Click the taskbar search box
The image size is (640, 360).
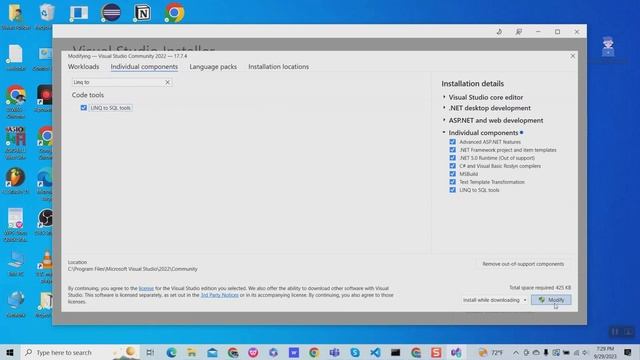tap(80, 352)
